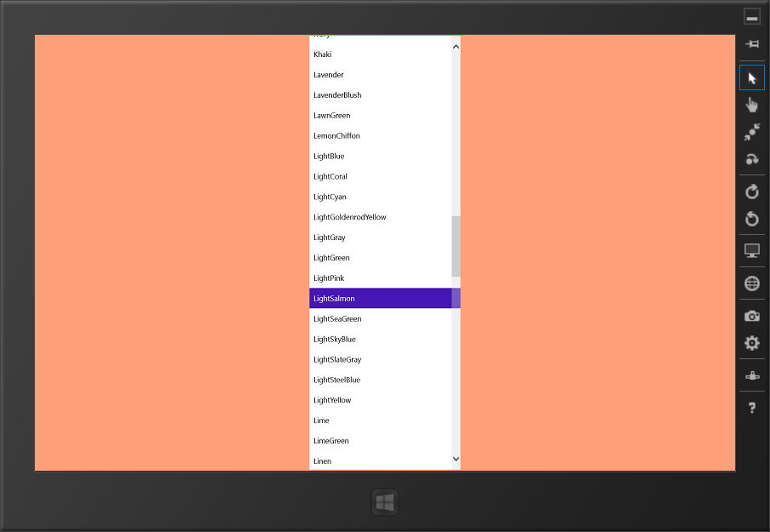Open network properties icon

coord(752,376)
